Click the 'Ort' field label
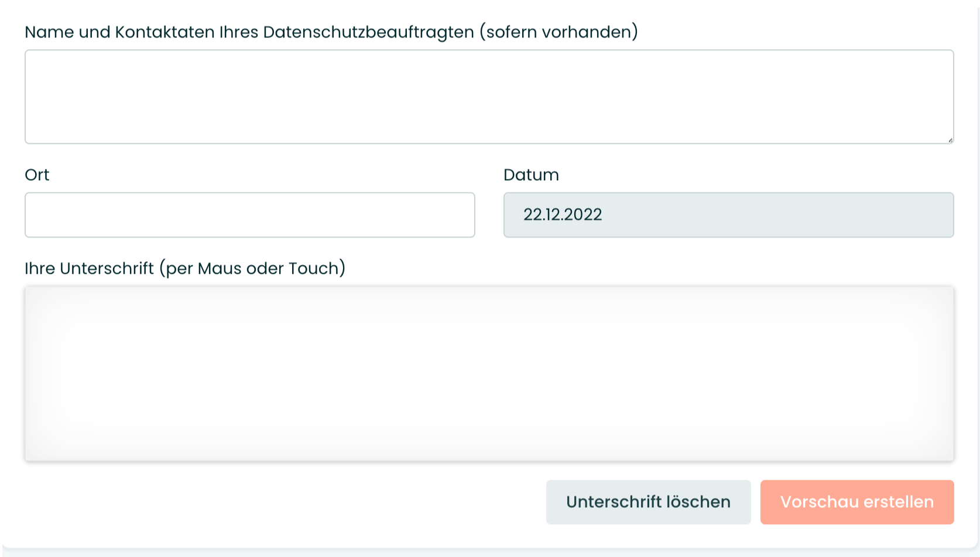This screenshot has width=980, height=557. [37, 175]
